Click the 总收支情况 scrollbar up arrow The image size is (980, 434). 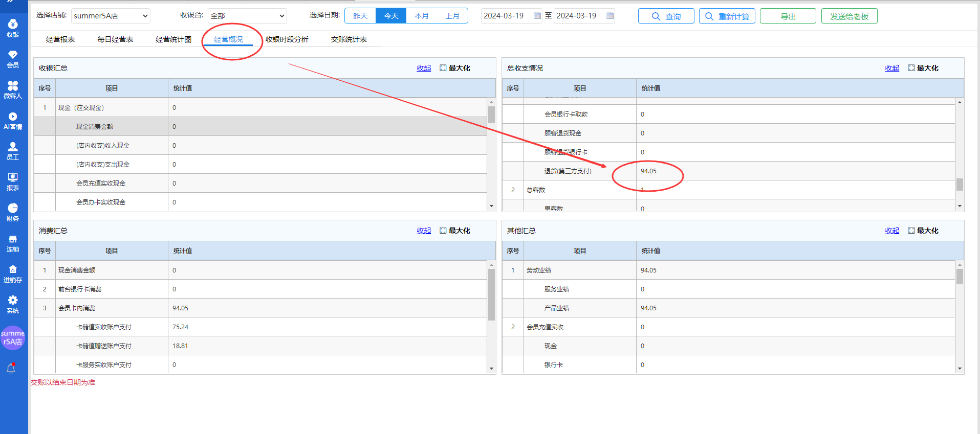coord(960,103)
